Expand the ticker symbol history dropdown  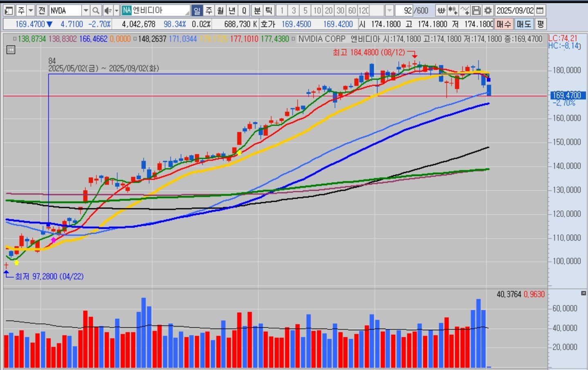pos(86,10)
